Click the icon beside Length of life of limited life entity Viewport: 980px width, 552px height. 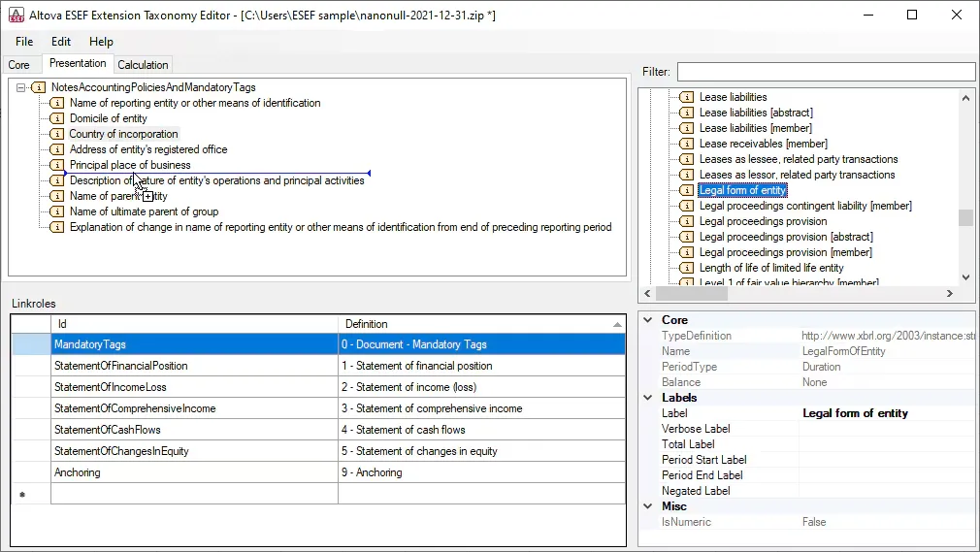pyautogui.click(x=686, y=268)
